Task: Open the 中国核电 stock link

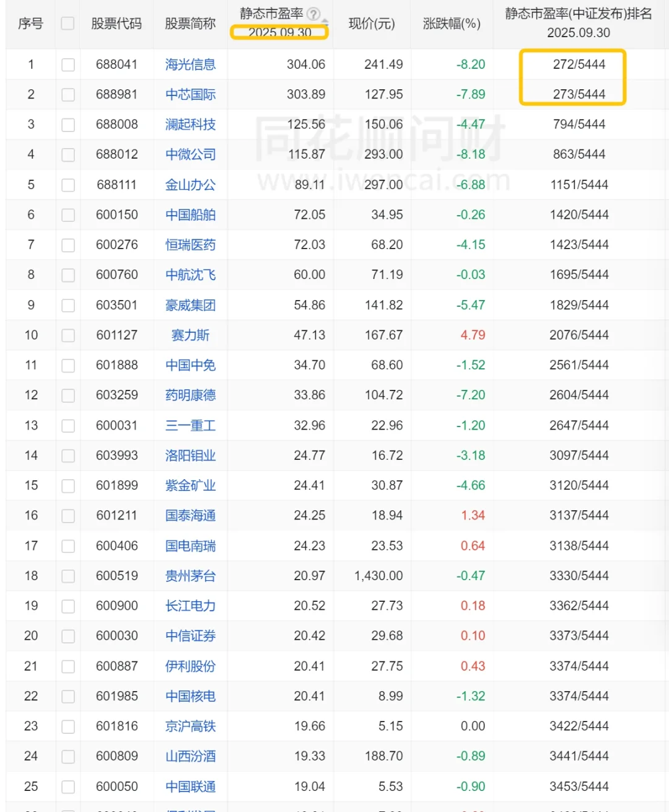Action: pyautogui.click(x=190, y=696)
